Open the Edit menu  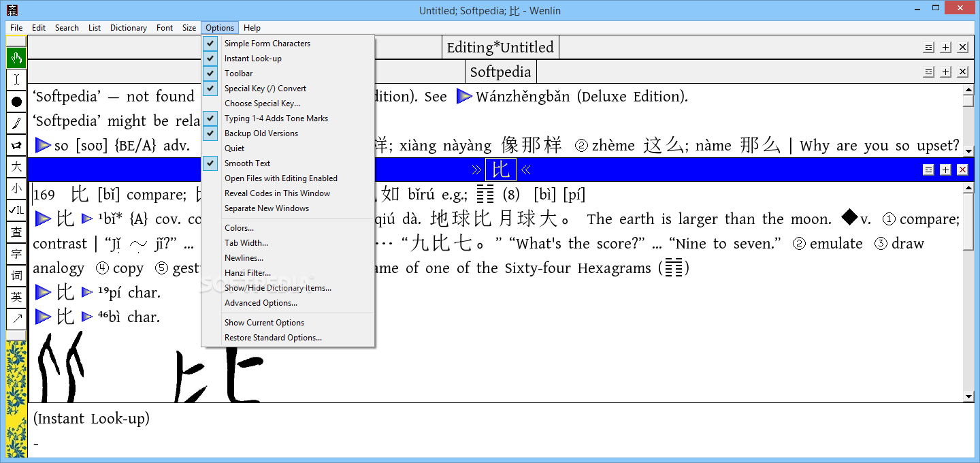point(39,28)
